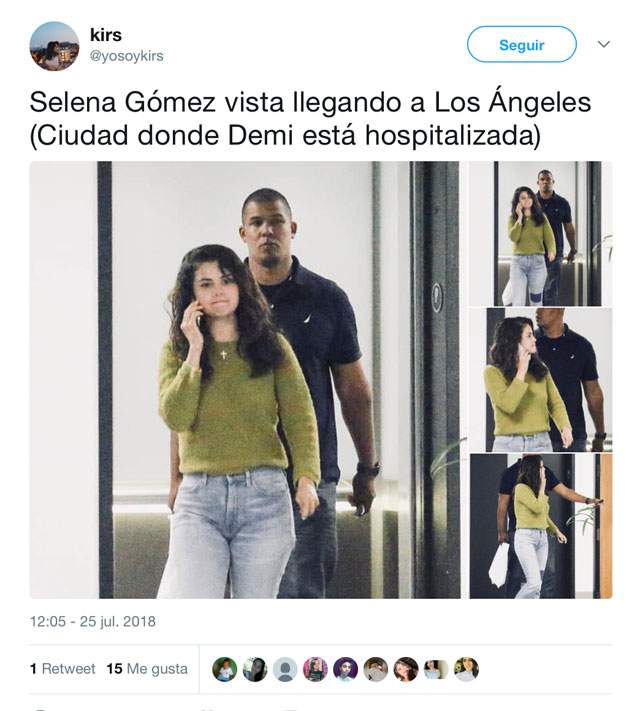Viewport: 640px width, 711px height.
Task: View photo showing full-length patched jeans
Action: pyautogui.click(x=540, y=234)
